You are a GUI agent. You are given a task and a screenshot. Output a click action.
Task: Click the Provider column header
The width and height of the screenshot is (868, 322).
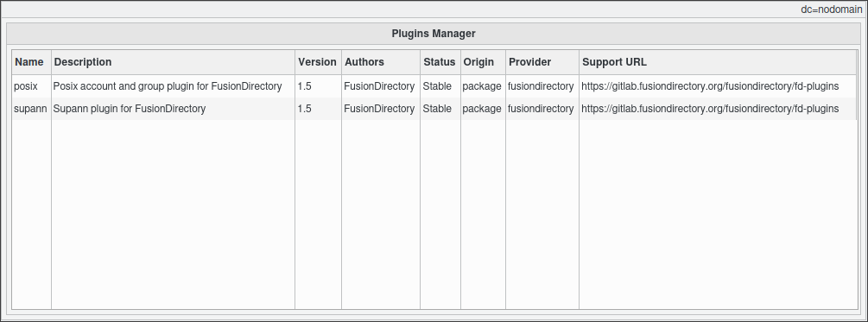pyautogui.click(x=542, y=62)
